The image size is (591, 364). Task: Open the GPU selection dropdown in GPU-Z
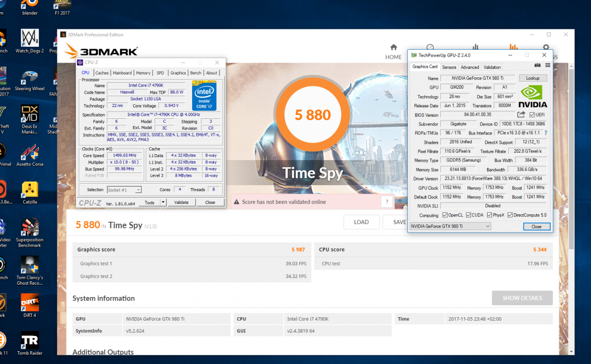pyautogui.click(x=450, y=226)
